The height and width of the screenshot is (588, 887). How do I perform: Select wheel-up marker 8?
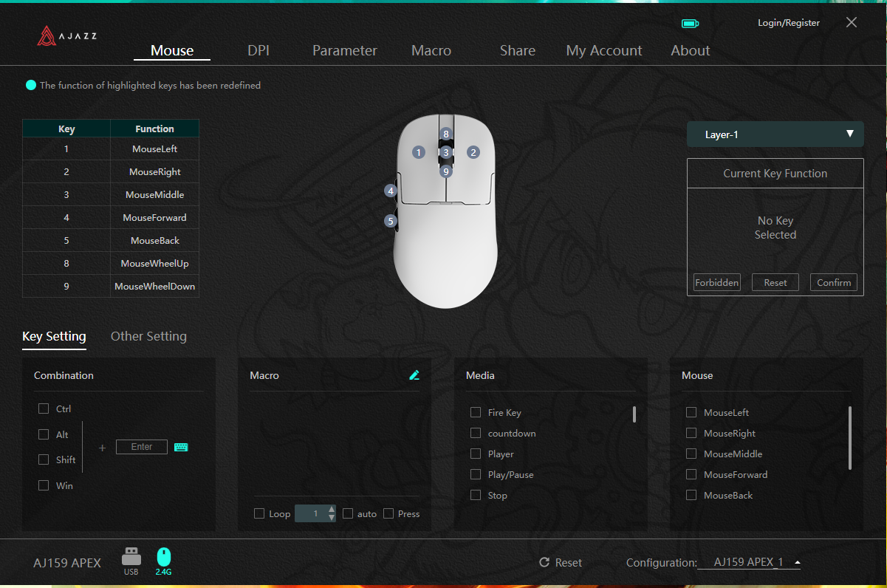pyautogui.click(x=445, y=134)
